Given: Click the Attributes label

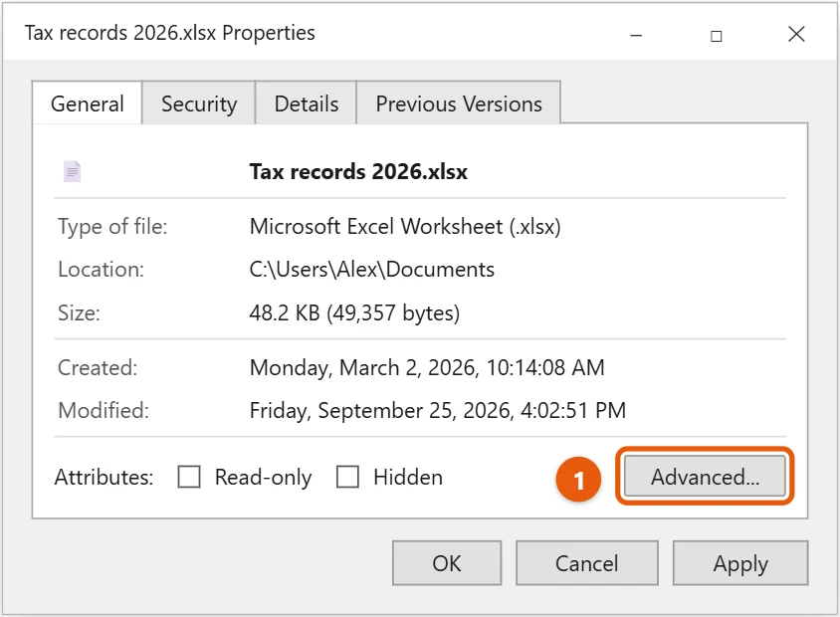Looking at the screenshot, I should [x=104, y=477].
